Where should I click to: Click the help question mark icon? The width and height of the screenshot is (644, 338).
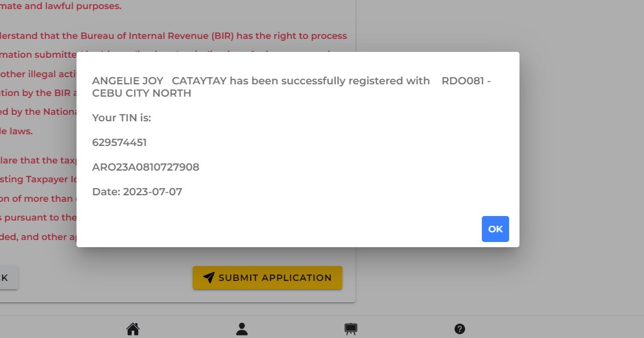[x=459, y=329]
